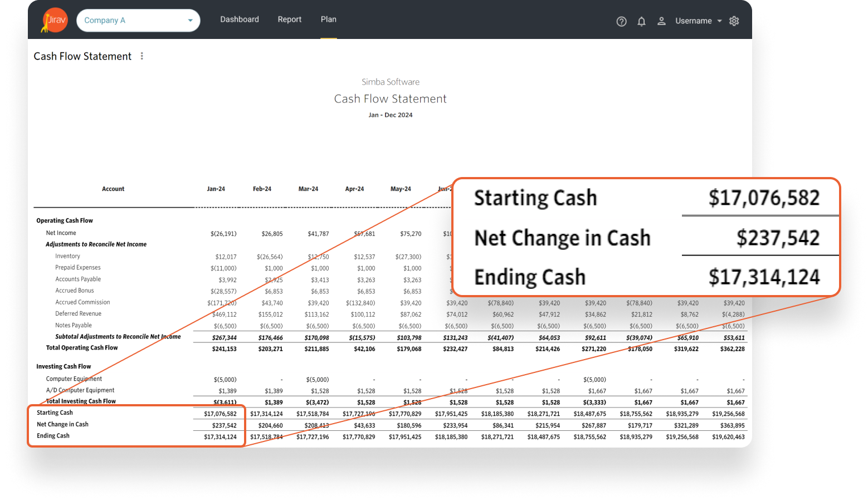Open Cash Flow Statement three-dot menu
This screenshot has width=868, height=501.
point(142,56)
